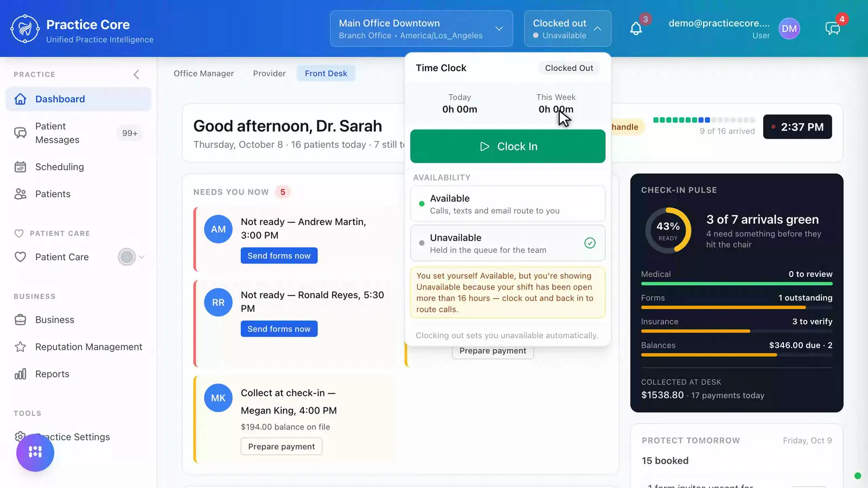The height and width of the screenshot is (488, 868).
Task: Click the Reports bar chart icon
Action: (x=21, y=374)
